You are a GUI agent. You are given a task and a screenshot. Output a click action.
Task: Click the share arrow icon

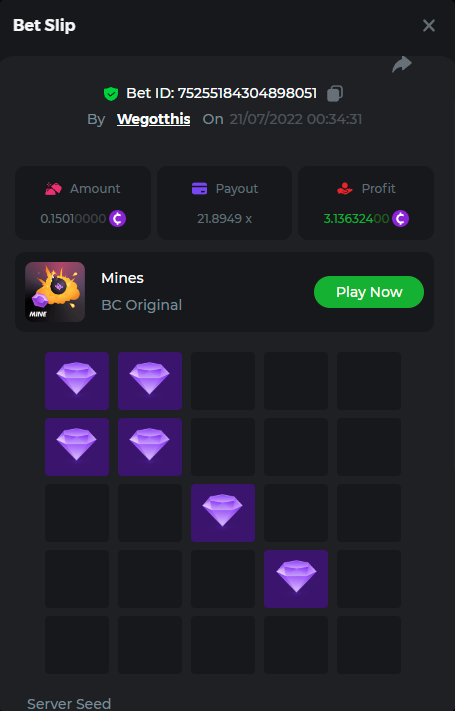pyautogui.click(x=401, y=64)
